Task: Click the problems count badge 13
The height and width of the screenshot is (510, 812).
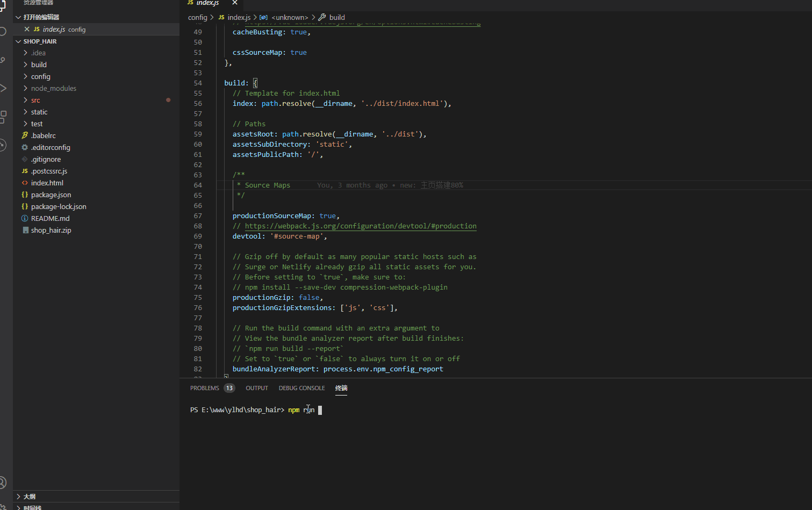Action: click(229, 388)
